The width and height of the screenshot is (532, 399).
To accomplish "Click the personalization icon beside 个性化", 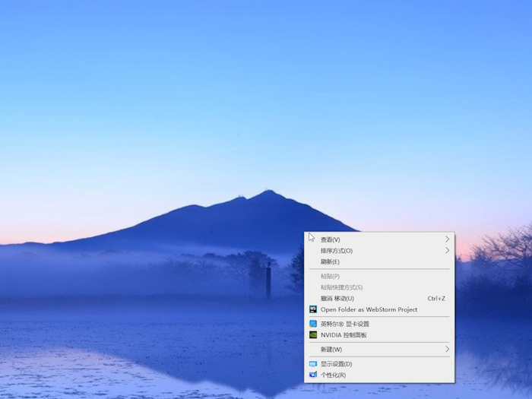I will pos(313,375).
